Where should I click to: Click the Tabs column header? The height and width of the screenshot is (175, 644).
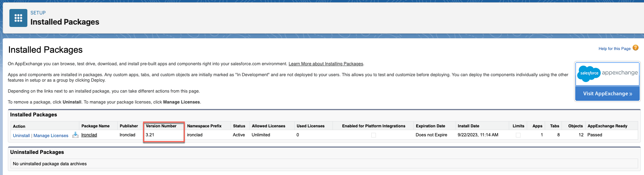555,126
